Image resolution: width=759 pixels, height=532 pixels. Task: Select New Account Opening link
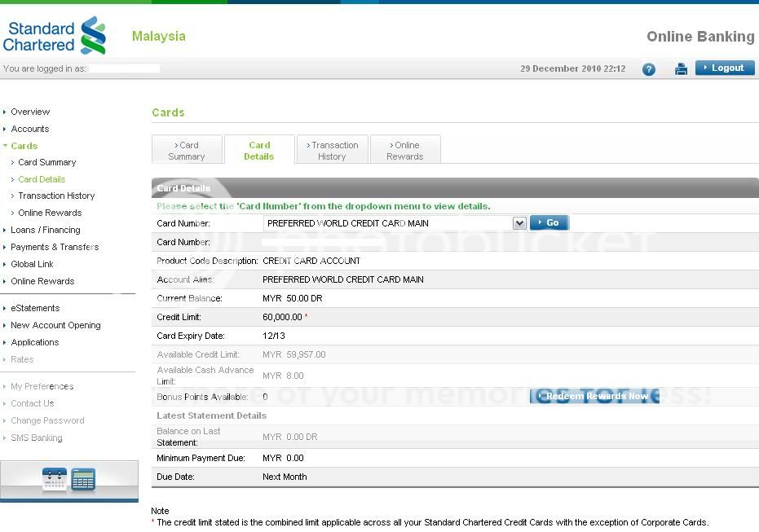55,325
